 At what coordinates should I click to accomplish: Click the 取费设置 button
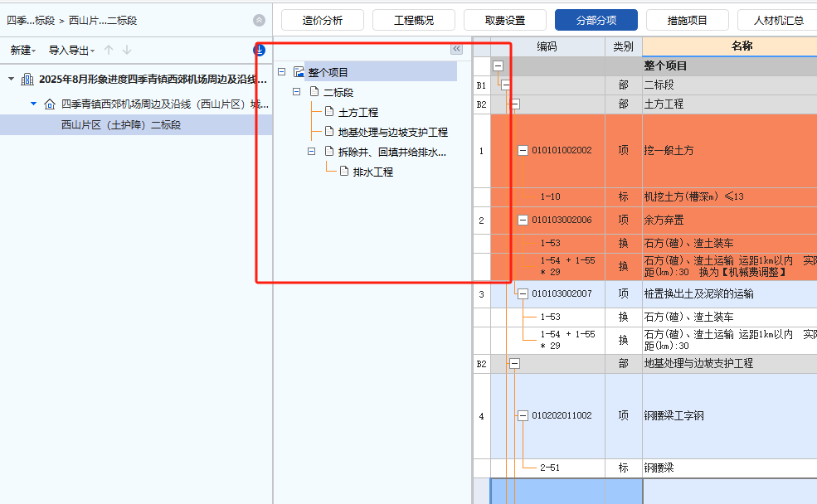[x=504, y=19]
